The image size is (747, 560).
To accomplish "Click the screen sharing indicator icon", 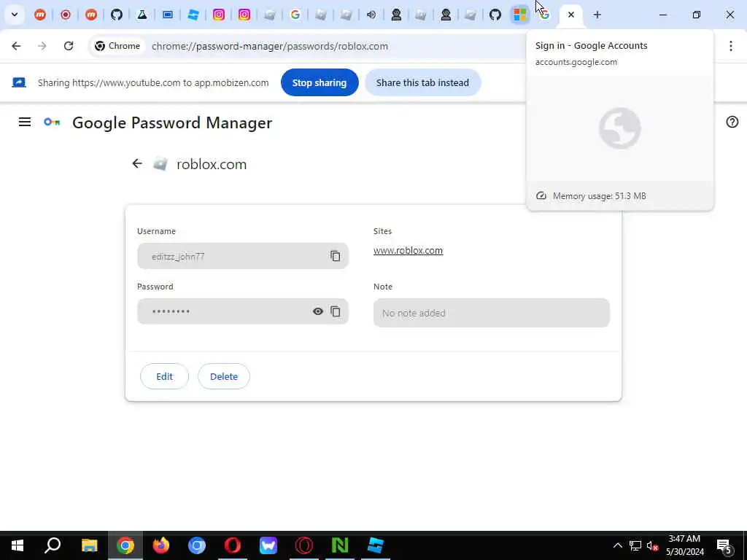I will 18,82.
